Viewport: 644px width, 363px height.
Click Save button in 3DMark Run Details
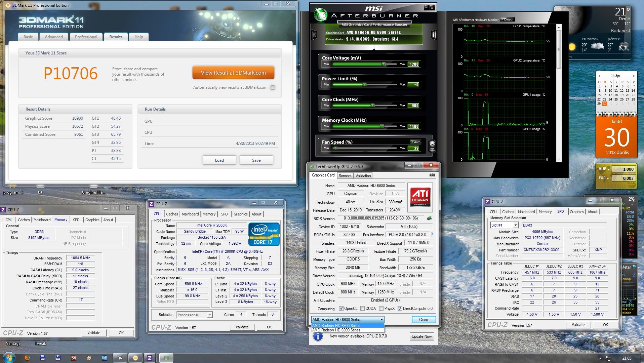256,160
